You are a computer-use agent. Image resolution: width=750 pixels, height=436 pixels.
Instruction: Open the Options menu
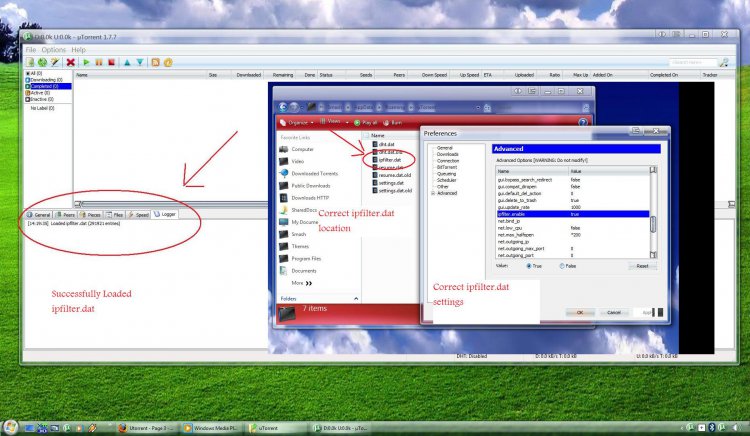tap(54, 50)
